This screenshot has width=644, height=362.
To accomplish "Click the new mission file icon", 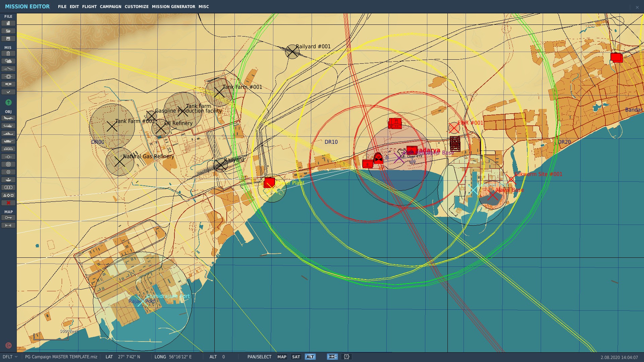I will pos(8,23).
